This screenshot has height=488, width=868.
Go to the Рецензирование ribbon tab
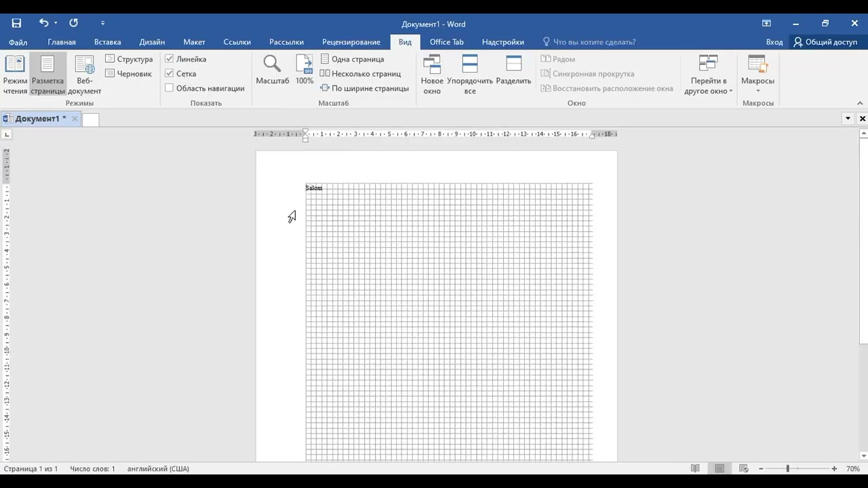pos(351,42)
